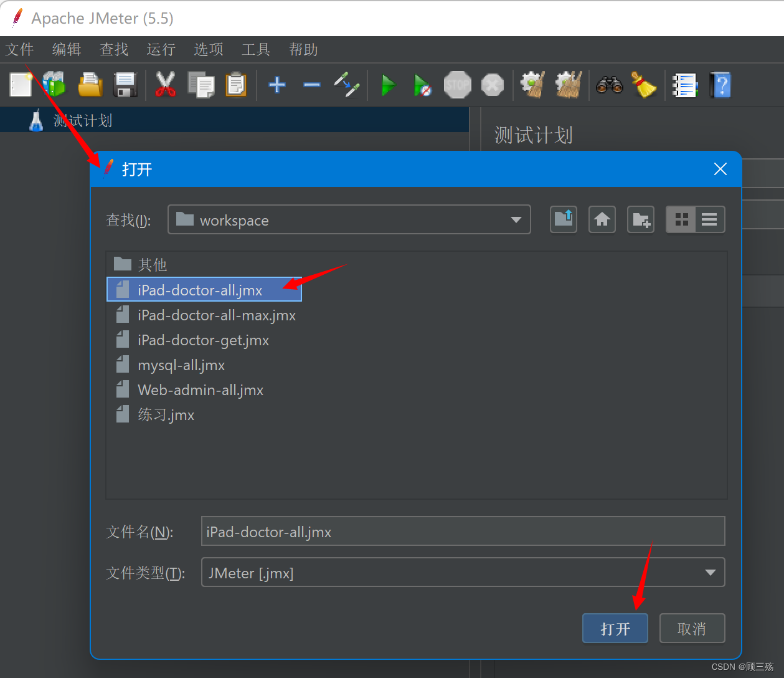Switch to icon grid view
Image resolution: width=784 pixels, height=678 pixels.
tap(681, 219)
